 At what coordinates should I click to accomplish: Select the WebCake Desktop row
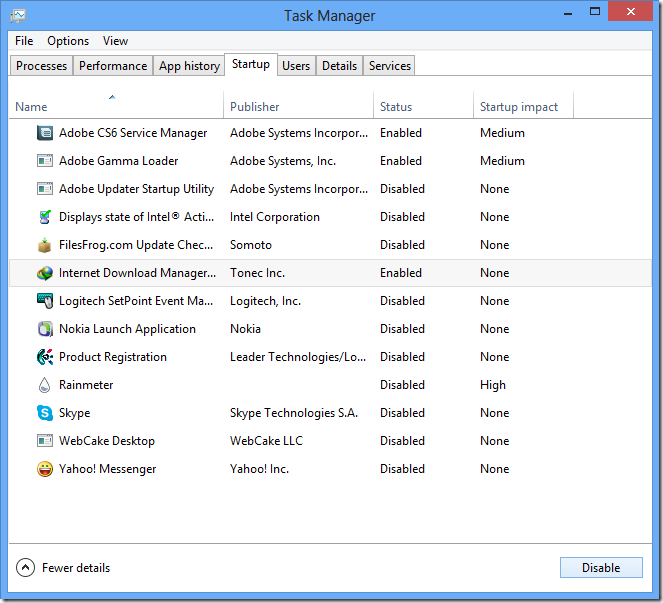pyautogui.click(x=107, y=441)
